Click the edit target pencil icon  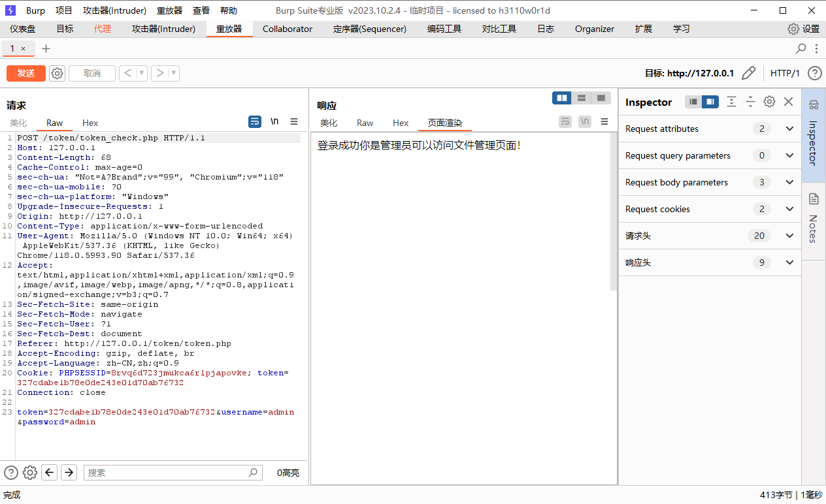[749, 73]
